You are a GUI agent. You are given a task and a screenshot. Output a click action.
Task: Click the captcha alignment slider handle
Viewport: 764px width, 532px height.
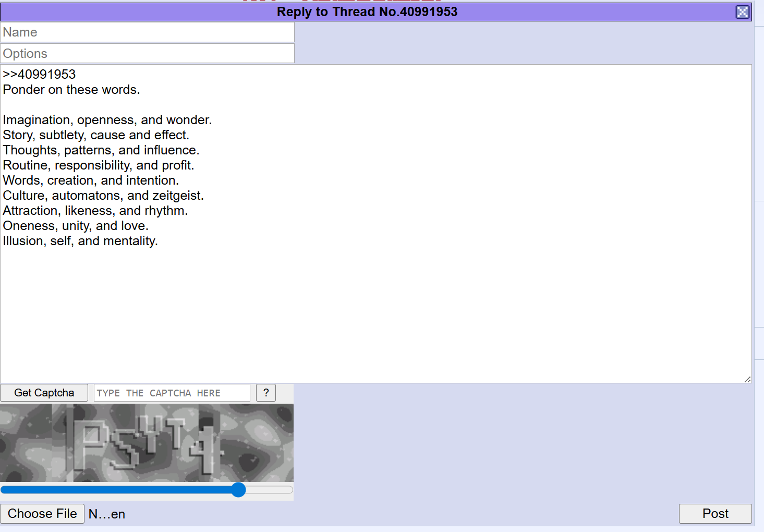(x=238, y=490)
